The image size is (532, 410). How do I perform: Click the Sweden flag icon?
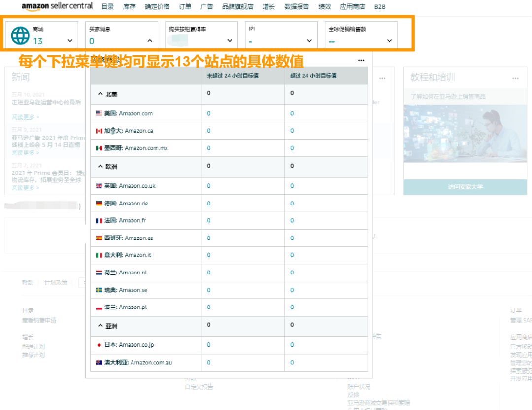pyautogui.click(x=99, y=290)
